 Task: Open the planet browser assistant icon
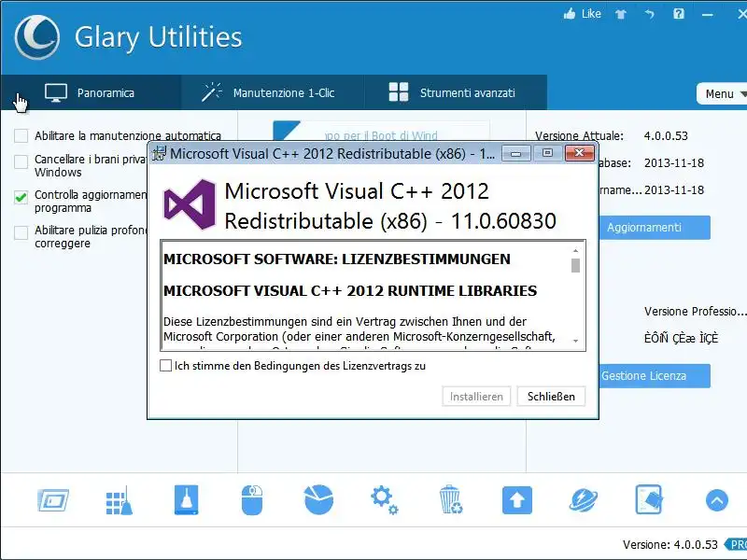pos(583,500)
